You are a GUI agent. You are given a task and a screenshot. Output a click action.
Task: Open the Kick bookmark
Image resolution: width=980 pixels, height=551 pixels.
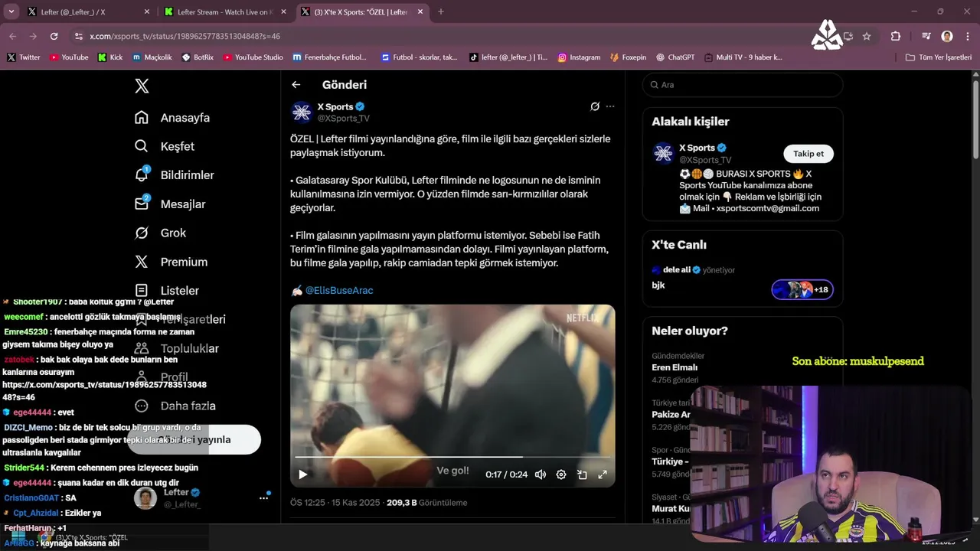tap(110, 57)
